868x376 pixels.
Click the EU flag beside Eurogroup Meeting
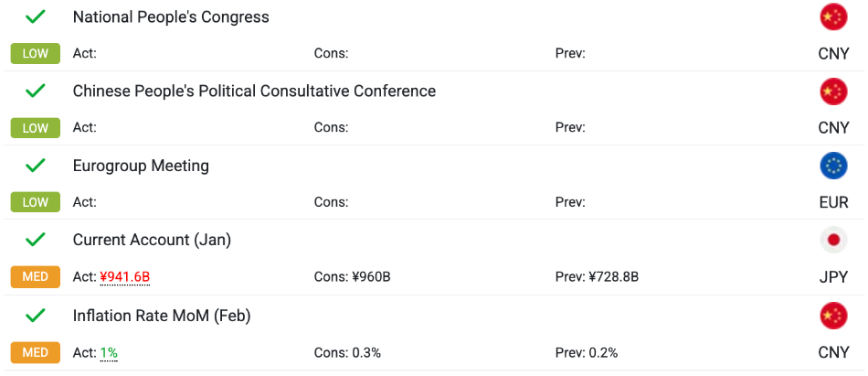point(833,166)
